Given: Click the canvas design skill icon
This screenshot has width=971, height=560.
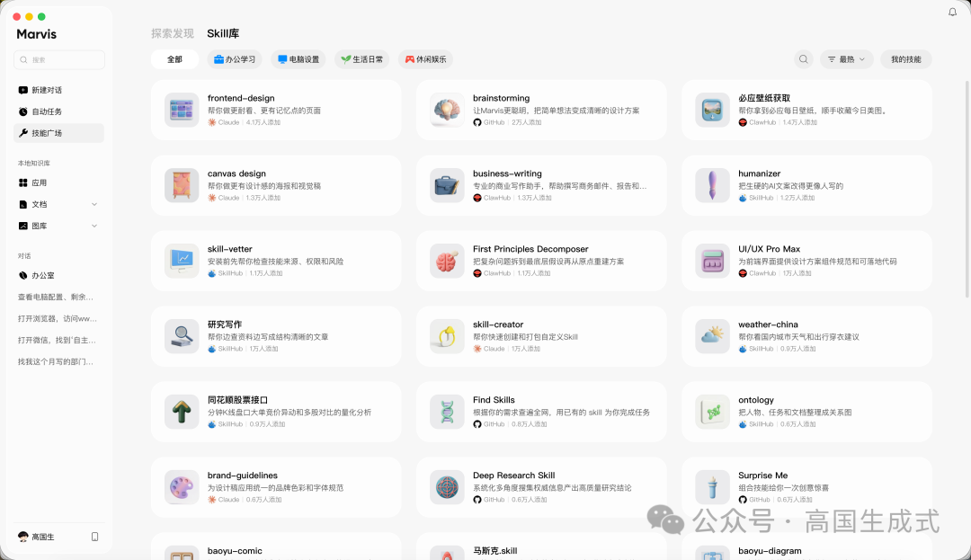Looking at the screenshot, I should 182,186.
